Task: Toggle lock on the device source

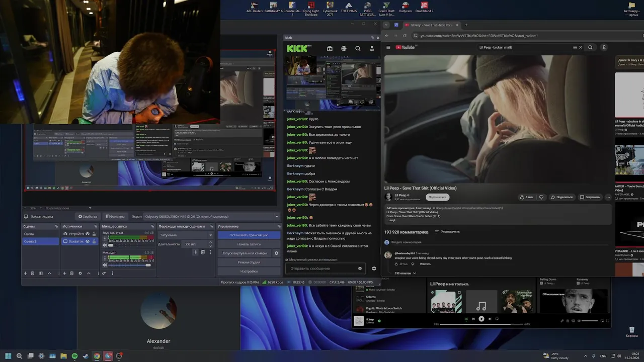Action: click(94, 234)
